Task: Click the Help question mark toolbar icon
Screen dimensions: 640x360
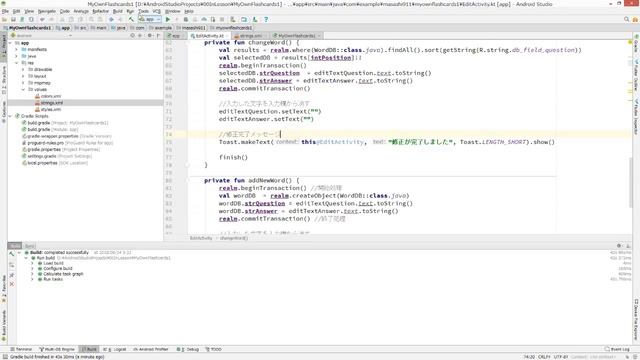Action: pos(266,19)
